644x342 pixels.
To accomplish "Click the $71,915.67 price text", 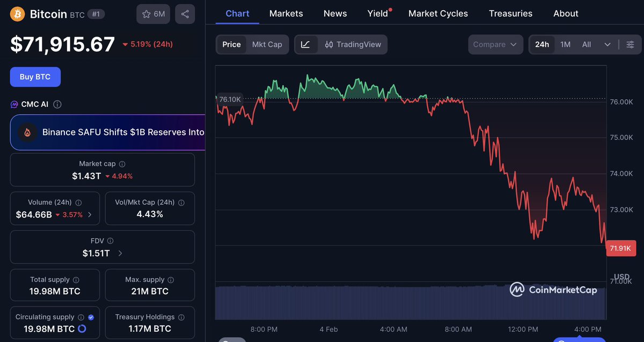I will 63,44.
